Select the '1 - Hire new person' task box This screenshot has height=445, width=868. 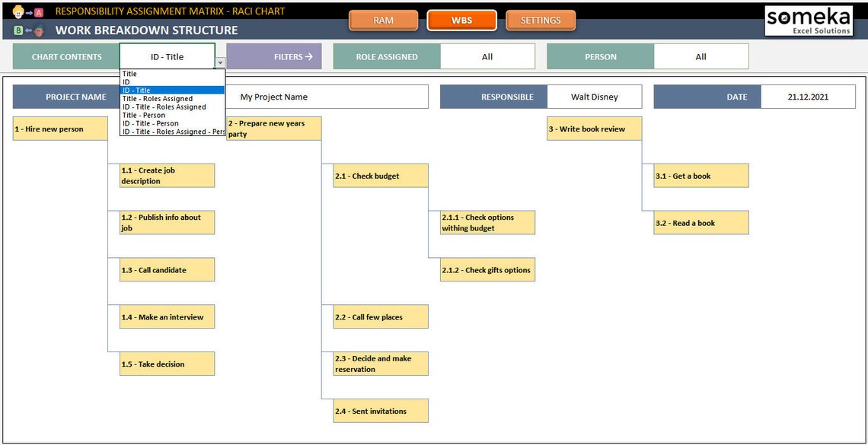59,129
